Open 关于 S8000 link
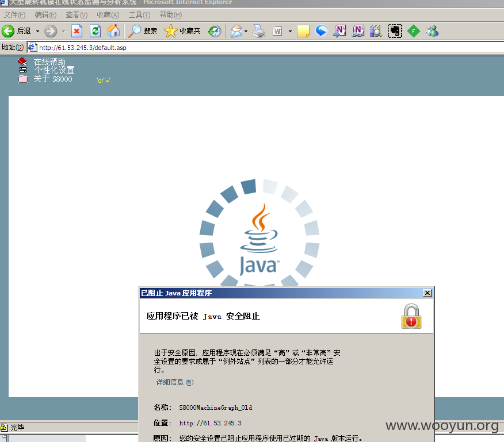Screen dimensions: 504x442 [x=53, y=79]
